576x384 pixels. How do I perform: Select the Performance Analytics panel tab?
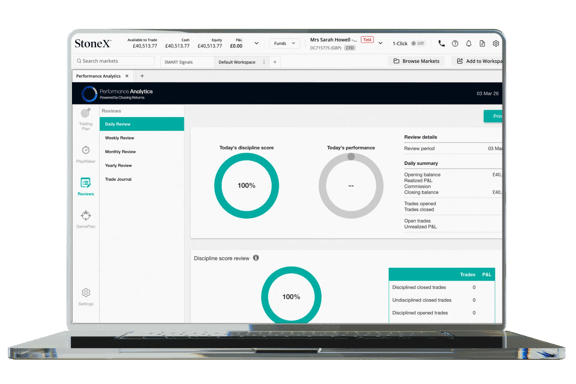click(x=98, y=76)
